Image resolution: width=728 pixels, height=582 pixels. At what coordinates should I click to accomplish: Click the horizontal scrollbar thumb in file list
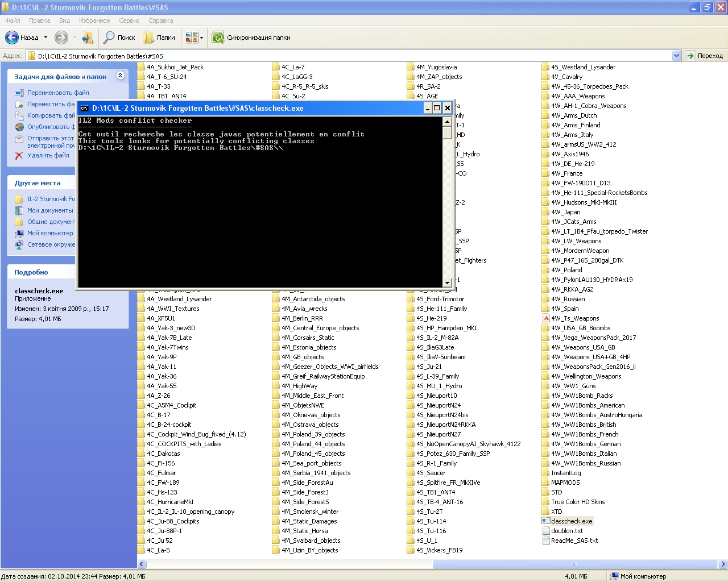(x=574, y=564)
